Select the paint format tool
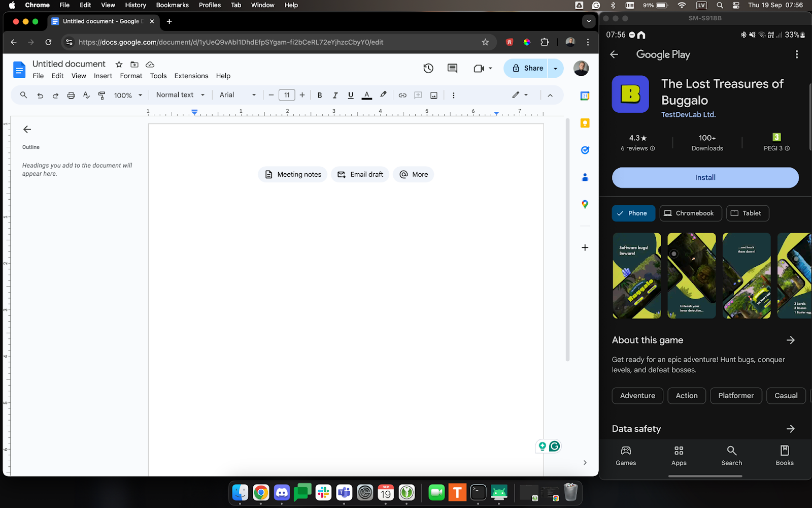 coord(101,95)
